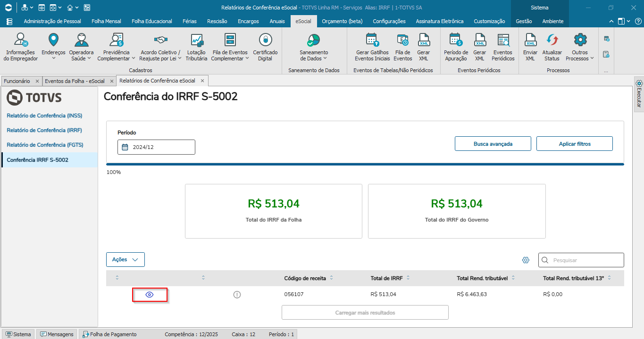Viewport: 644px width, 339px height.
Task: Switch to the Rescisão ribbon tab
Action: click(x=217, y=21)
